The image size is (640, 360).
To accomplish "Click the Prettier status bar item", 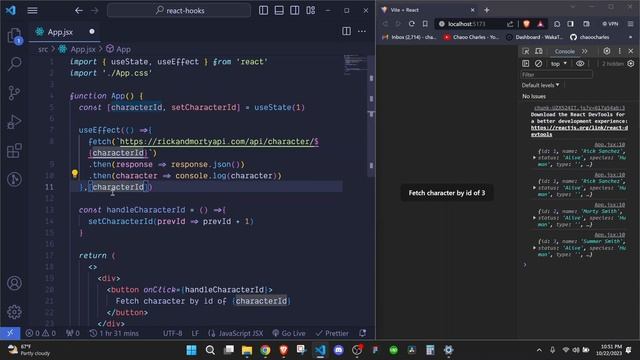I will tap(332, 333).
